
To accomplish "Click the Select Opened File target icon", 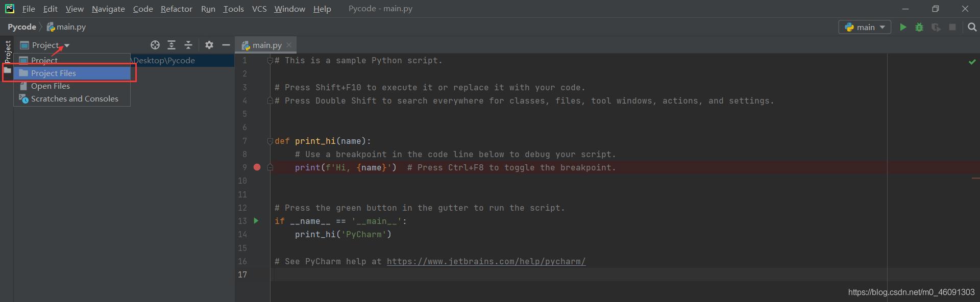I will pyautogui.click(x=155, y=45).
